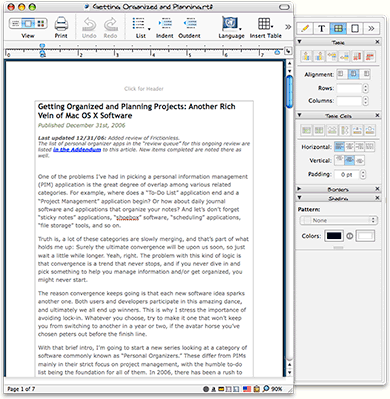Click the 'Click for Header' area

coord(144,89)
